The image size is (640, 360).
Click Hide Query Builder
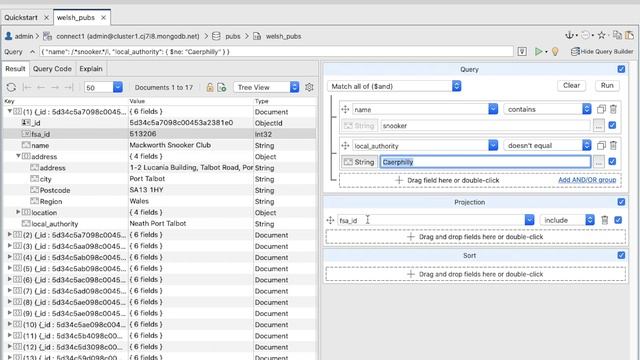click(x=602, y=51)
